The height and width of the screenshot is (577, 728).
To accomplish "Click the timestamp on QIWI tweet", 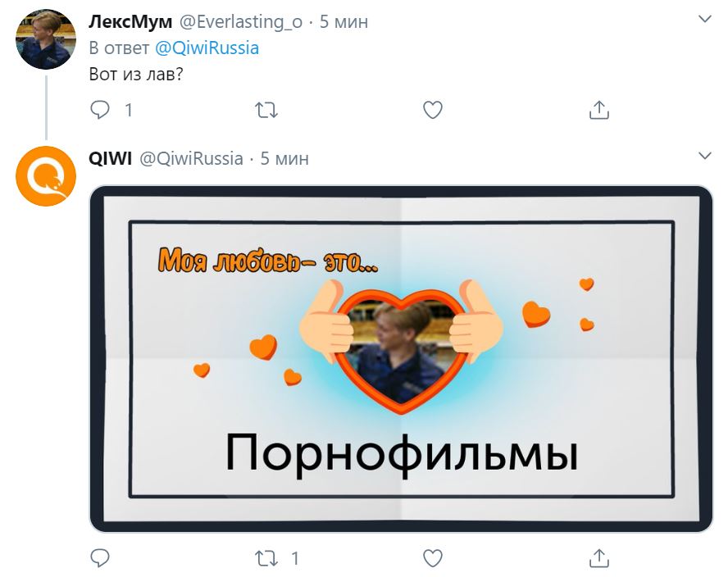I will pyautogui.click(x=284, y=158).
